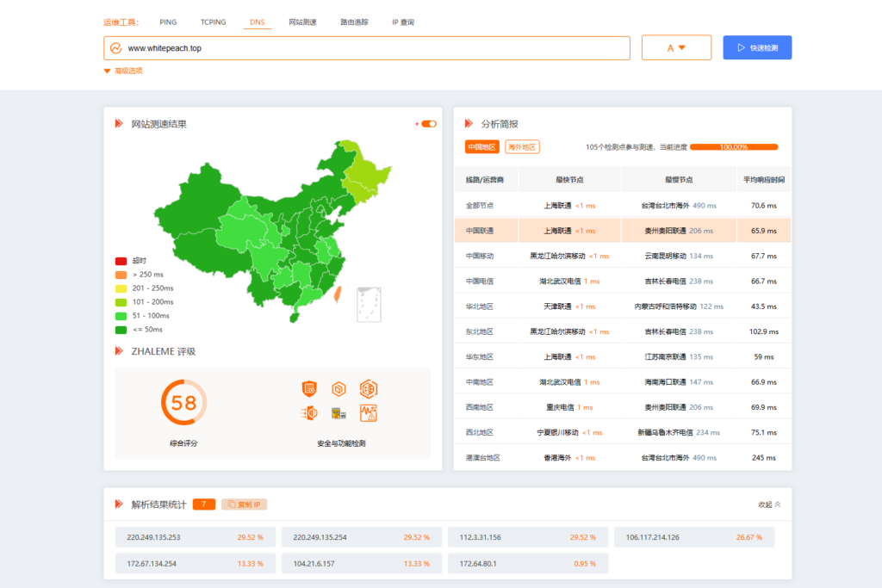The image size is (882, 588).
Task: Click the orange 7 result count badge
Action: coord(204,504)
